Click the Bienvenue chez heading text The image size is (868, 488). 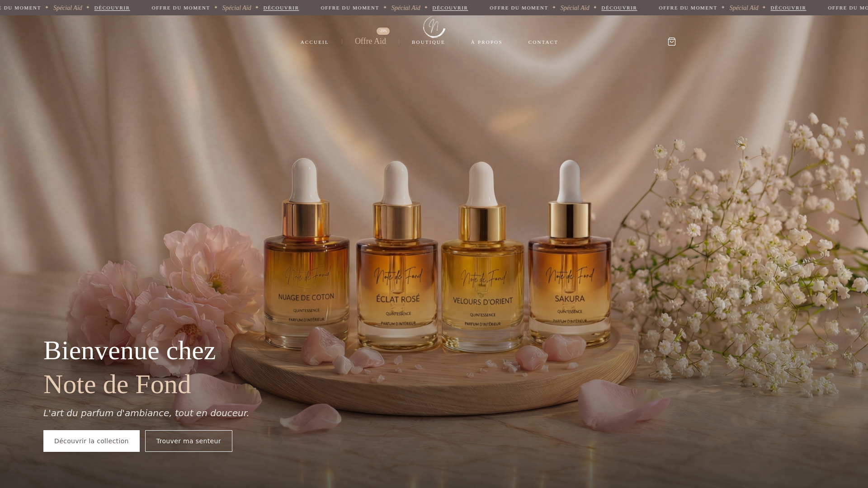click(129, 351)
